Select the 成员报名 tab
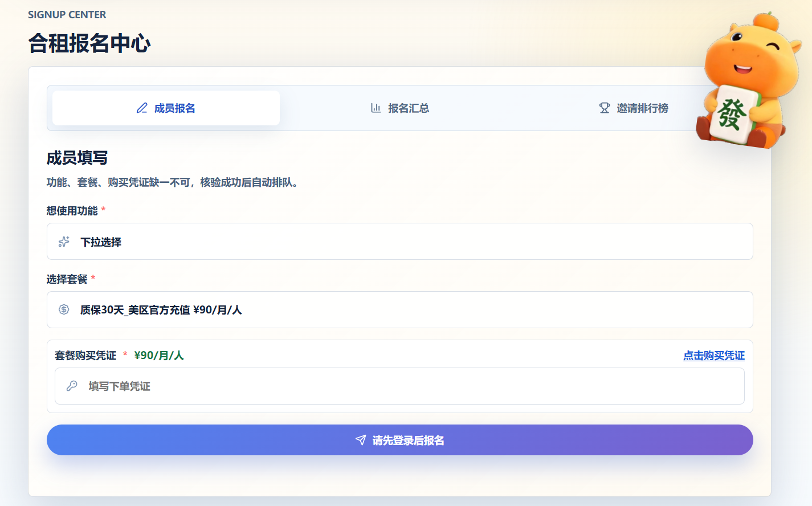Image resolution: width=812 pixels, height=506 pixels. (x=166, y=108)
